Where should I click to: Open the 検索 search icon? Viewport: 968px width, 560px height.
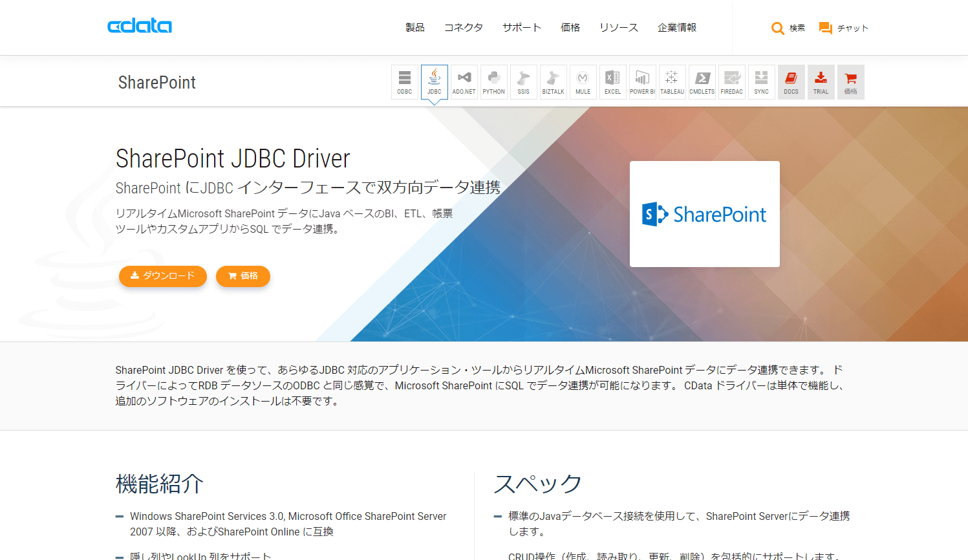click(x=788, y=28)
